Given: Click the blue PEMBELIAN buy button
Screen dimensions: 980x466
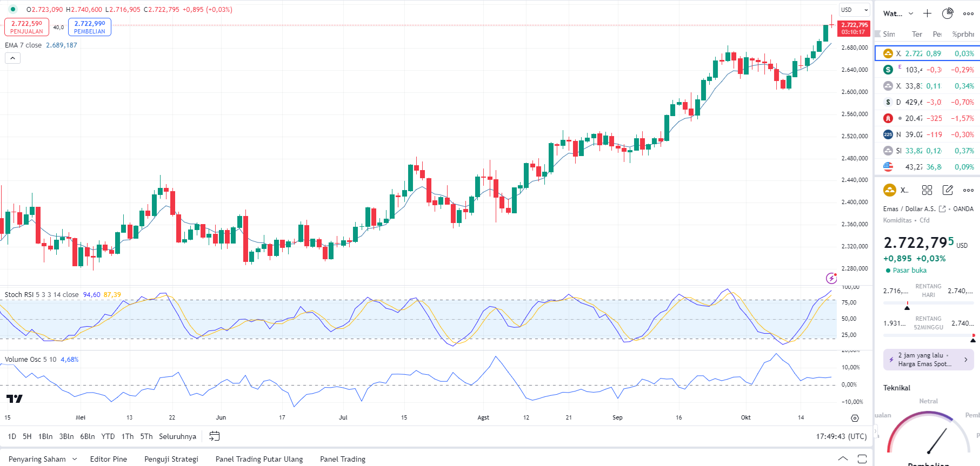Looking at the screenshot, I should (90, 27).
